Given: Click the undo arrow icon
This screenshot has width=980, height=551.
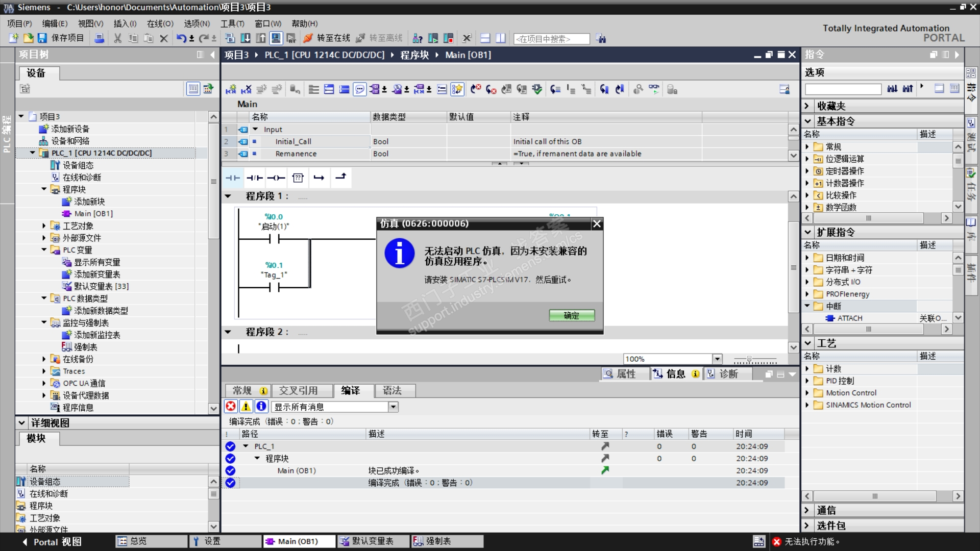Looking at the screenshot, I should click(181, 38).
